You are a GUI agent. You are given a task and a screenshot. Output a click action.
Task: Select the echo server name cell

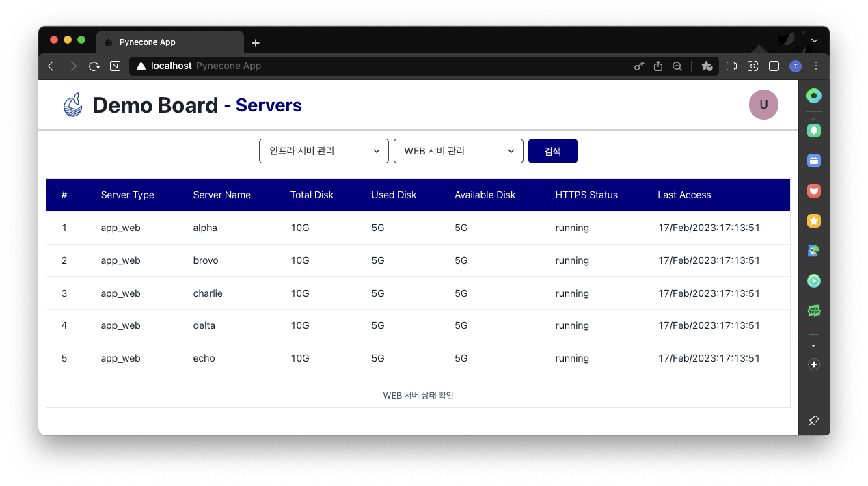[204, 358]
